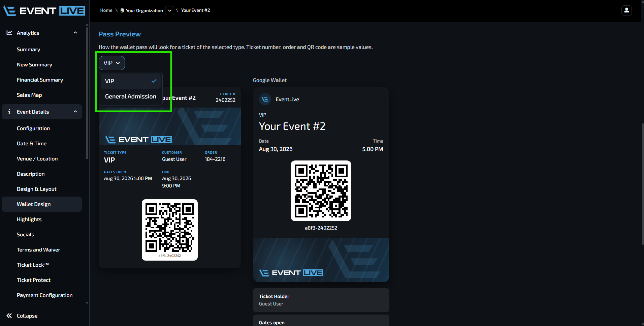Screen dimensions: 644x326
Task: Open Venue / Location settings
Action: [37, 159]
